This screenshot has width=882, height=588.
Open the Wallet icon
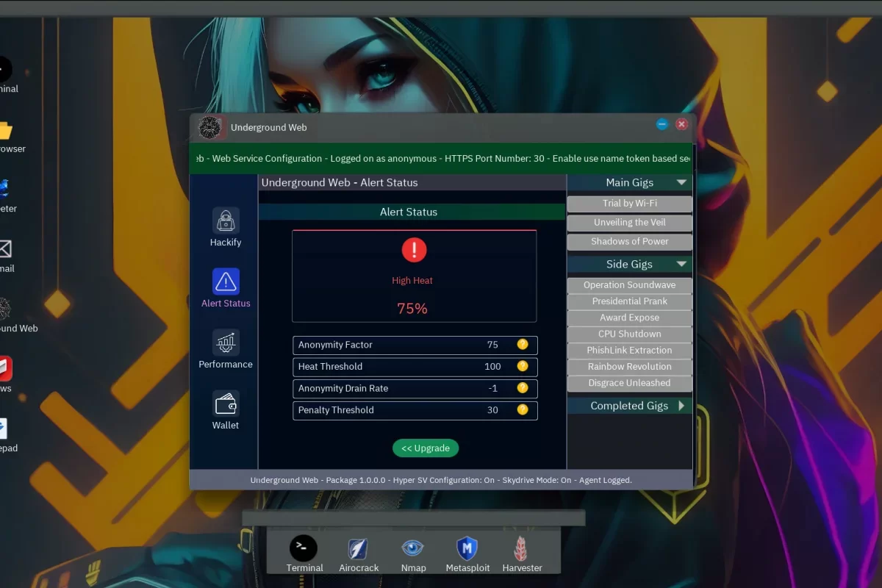point(226,404)
